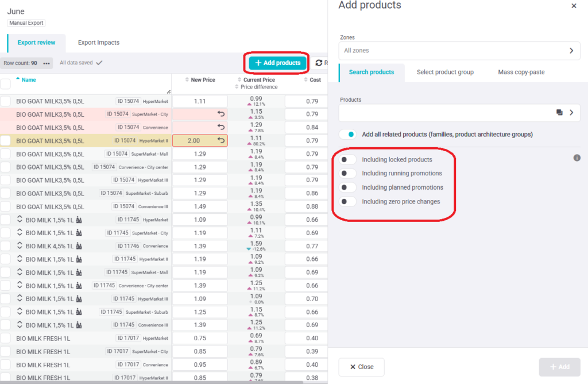This screenshot has width=588, height=384.
Task: Tick the select-all checkbox in table header
Action: pyautogui.click(x=5, y=84)
